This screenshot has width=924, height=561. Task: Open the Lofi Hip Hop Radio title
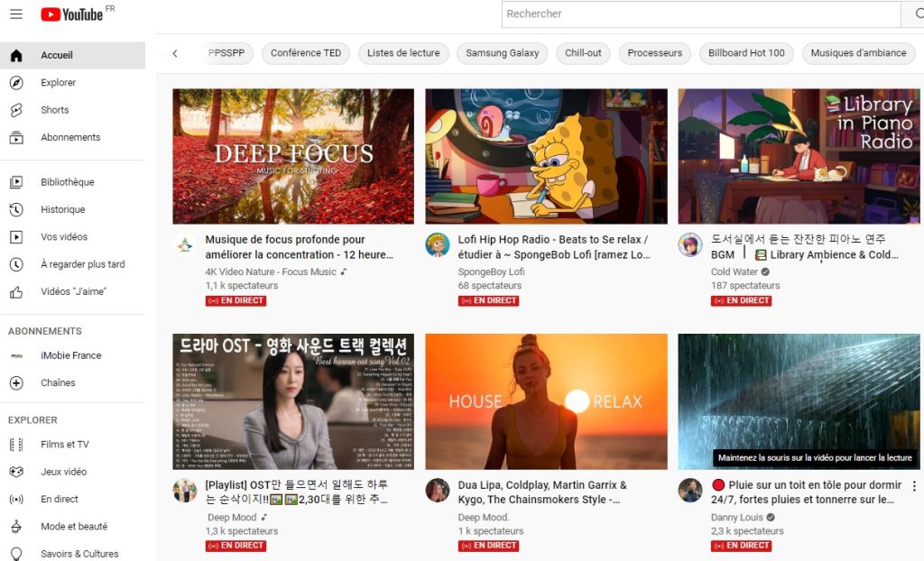pyautogui.click(x=554, y=247)
